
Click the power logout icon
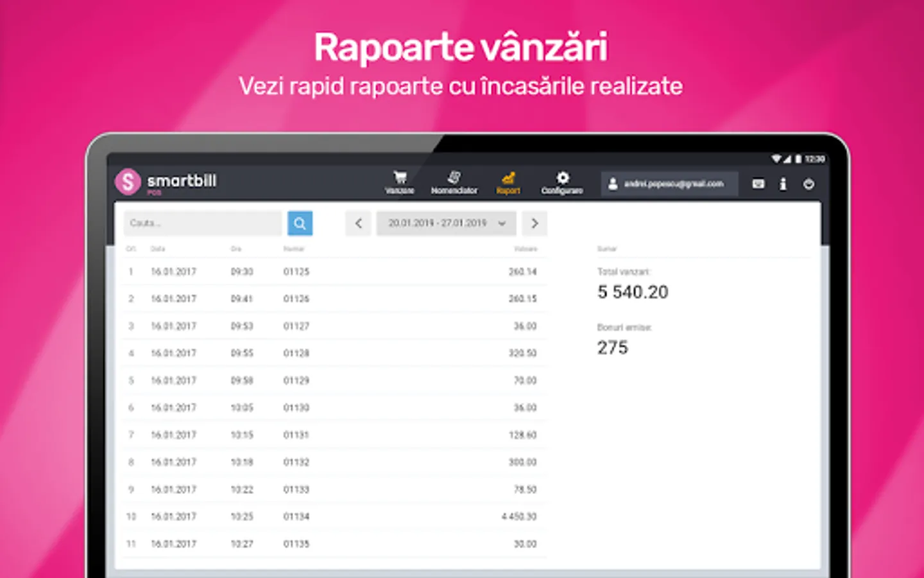(x=809, y=184)
